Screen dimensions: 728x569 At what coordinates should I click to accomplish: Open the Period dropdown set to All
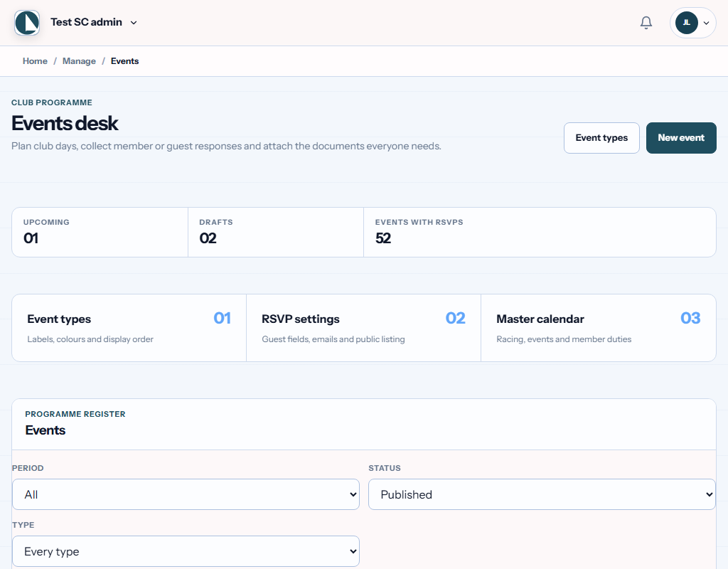point(186,494)
